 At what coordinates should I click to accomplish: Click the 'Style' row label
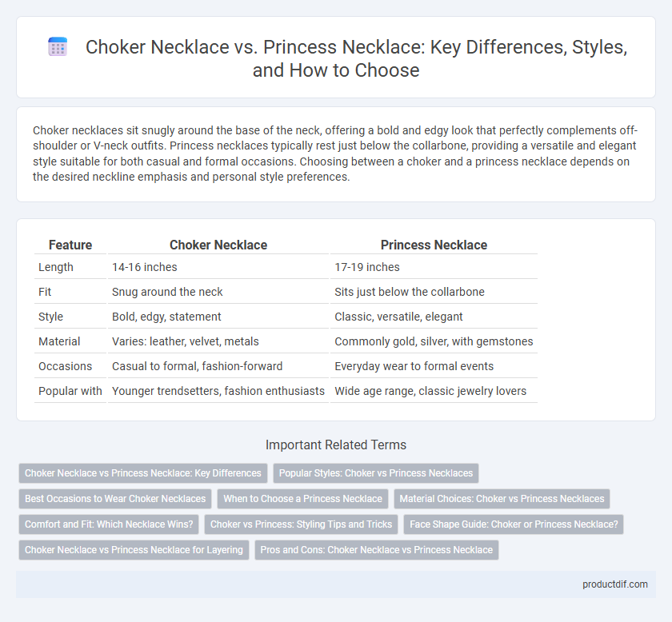70,317
